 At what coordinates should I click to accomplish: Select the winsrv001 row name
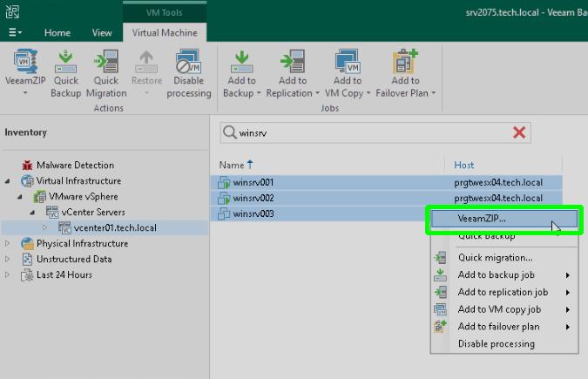(253, 183)
